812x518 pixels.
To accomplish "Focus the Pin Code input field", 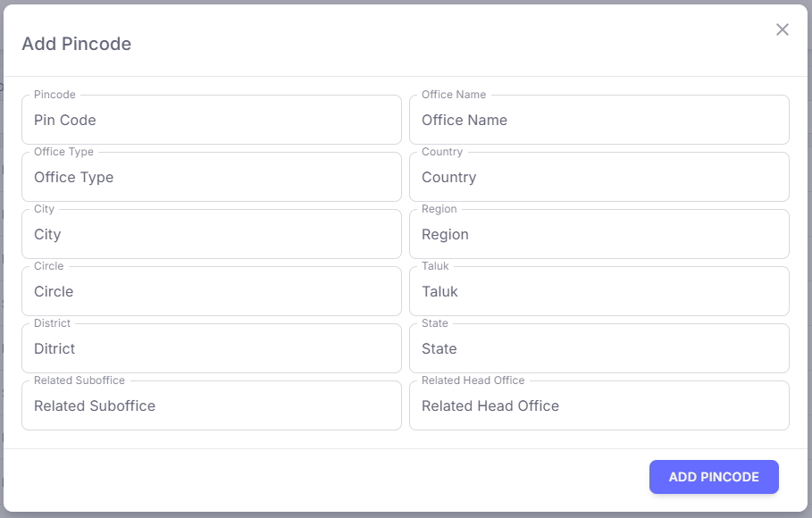I will point(211,121).
